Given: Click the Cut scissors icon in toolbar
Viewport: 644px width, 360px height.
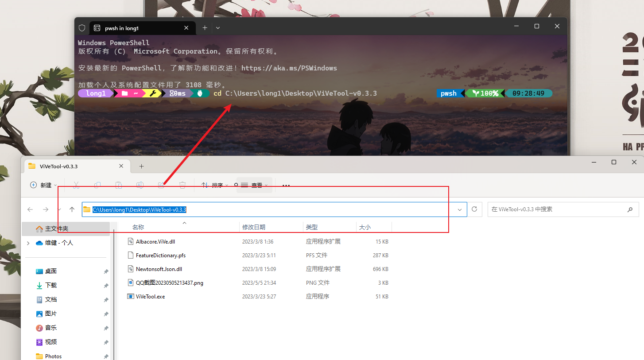Looking at the screenshot, I should (76, 185).
